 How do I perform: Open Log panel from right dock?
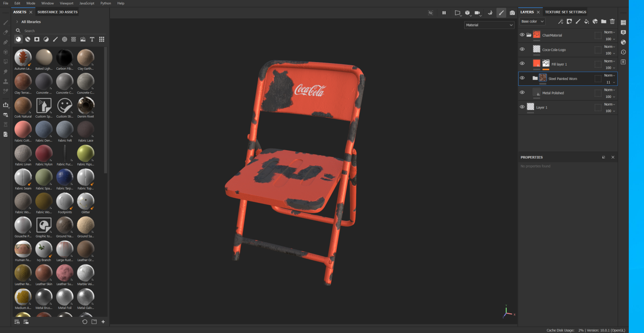[x=623, y=62]
